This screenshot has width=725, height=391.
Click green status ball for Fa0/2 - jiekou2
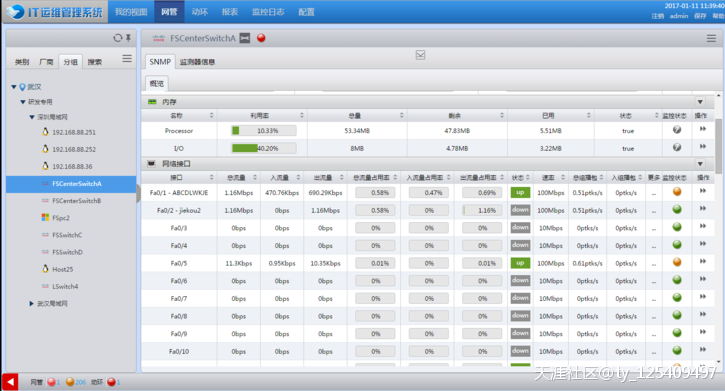(x=677, y=209)
